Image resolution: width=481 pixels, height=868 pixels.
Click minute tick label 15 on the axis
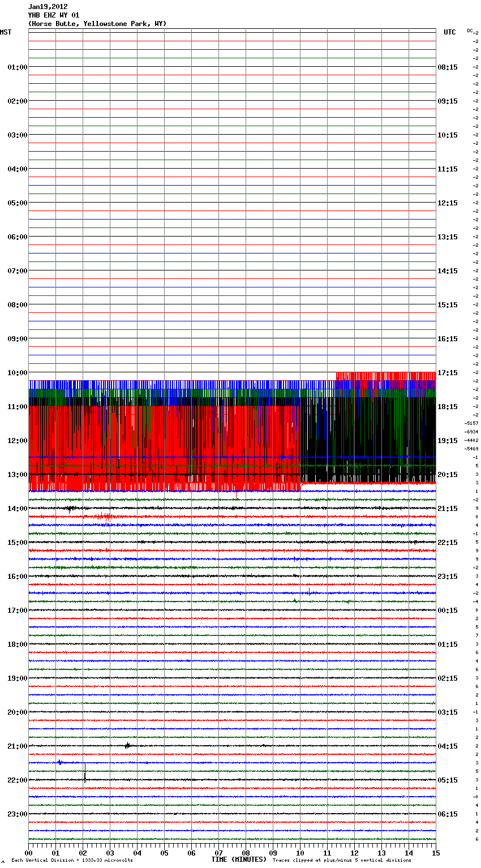click(x=436, y=853)
